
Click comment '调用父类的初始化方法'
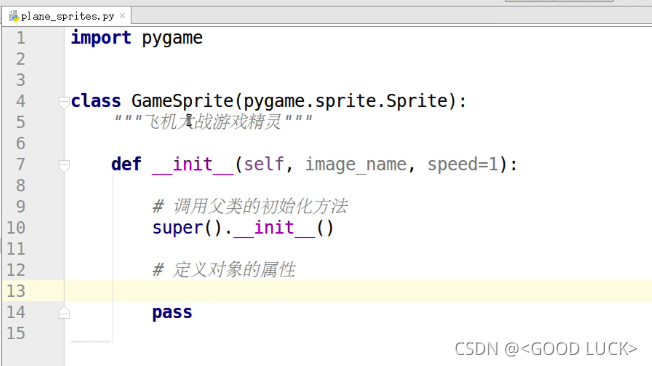coord(260,207)
